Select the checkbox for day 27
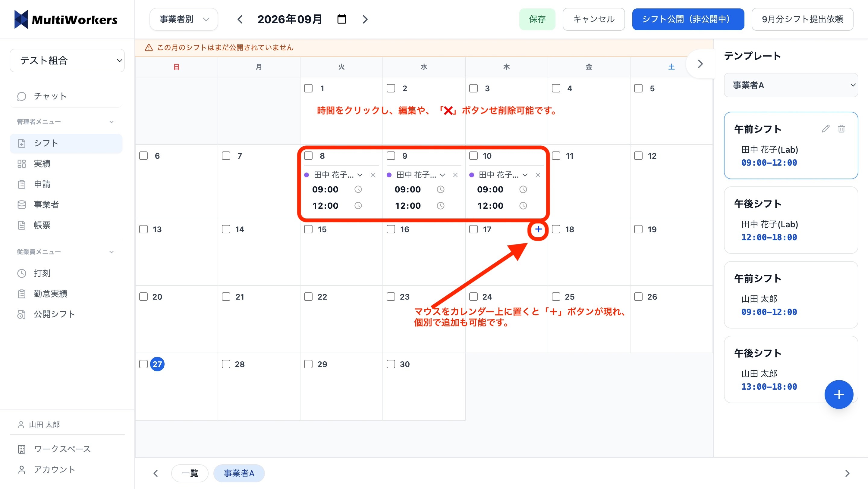This screenshot has width=868, height=489. tap(143, 364)
